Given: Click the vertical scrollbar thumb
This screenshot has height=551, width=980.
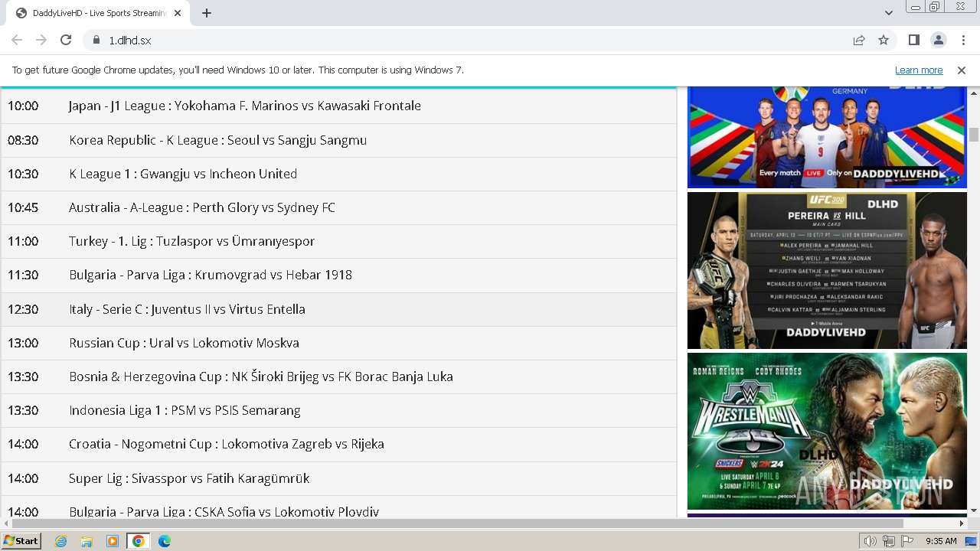Looking at the screenshot, I should (x=974, y=135).
